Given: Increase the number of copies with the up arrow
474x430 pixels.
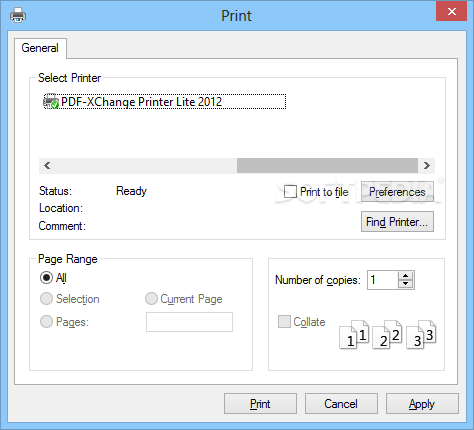Looking at the screenshot, I should click(405, 276).
